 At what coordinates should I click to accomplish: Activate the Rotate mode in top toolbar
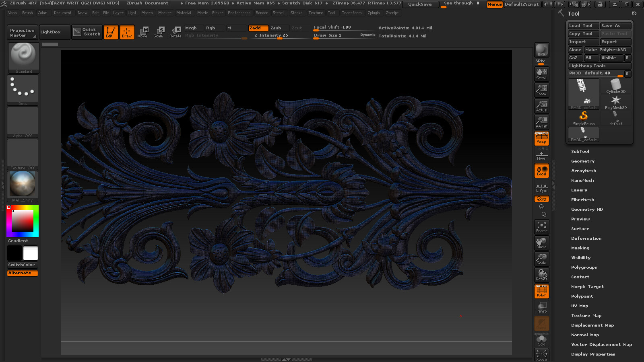pos(175,32)
